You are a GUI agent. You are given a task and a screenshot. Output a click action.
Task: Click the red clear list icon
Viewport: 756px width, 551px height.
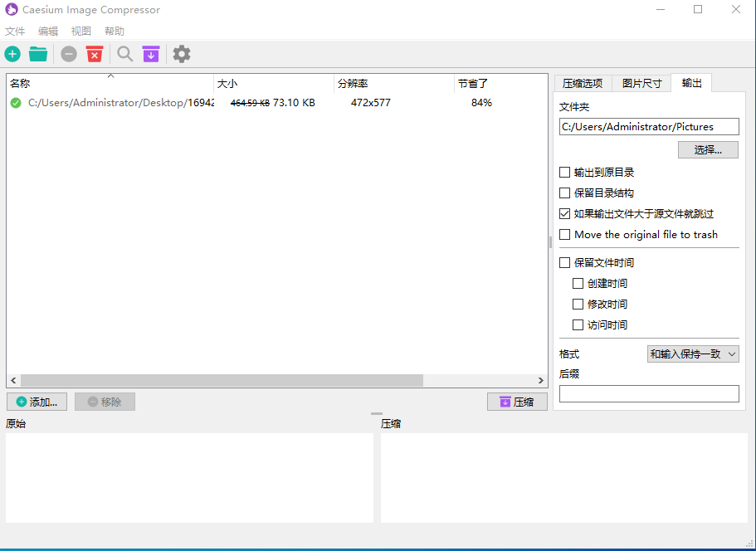click(94, 53)
